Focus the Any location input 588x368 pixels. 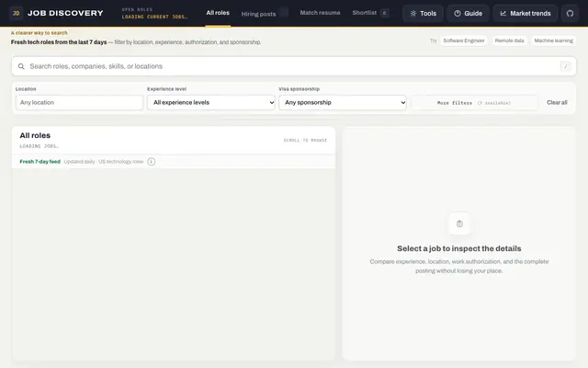[79, 102]
